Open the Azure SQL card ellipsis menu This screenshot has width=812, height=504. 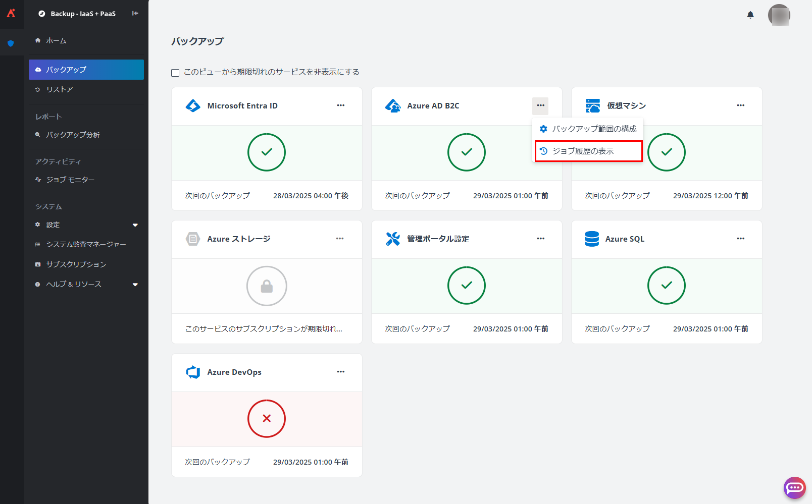(x=740, y=239)
